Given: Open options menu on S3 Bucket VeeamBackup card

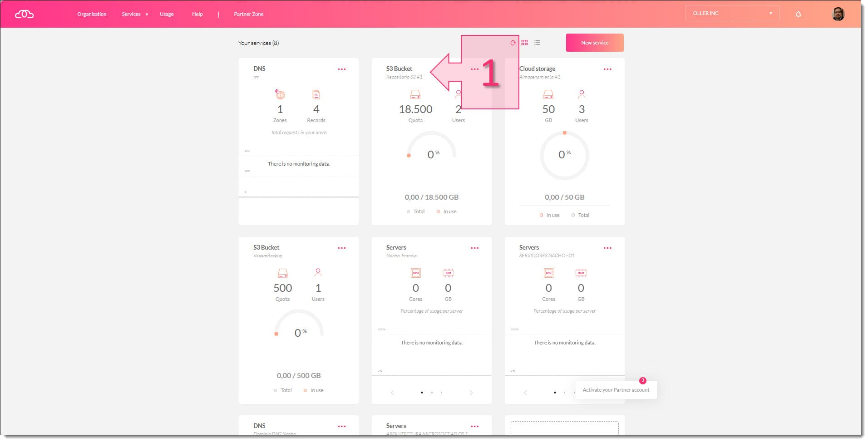Looking at the screenshot, I should 342,248.
